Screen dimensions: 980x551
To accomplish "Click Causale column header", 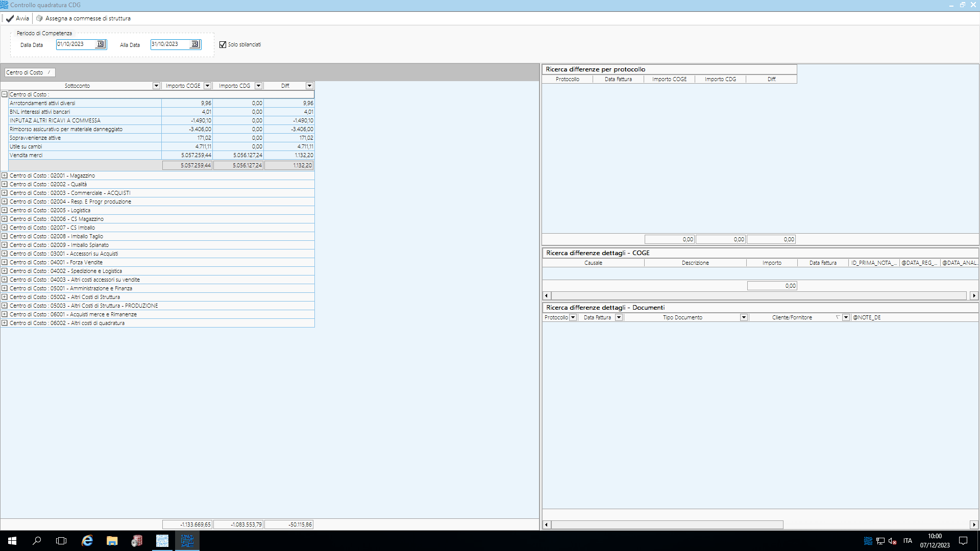I will 593,263.
